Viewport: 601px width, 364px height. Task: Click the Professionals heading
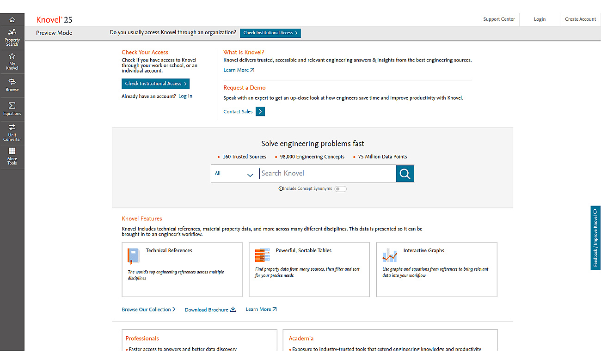(x=142, y=338)
